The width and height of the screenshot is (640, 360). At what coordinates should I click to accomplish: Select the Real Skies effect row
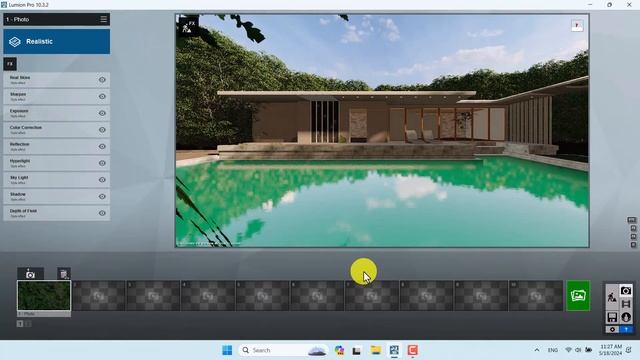[x=57, y=80]
